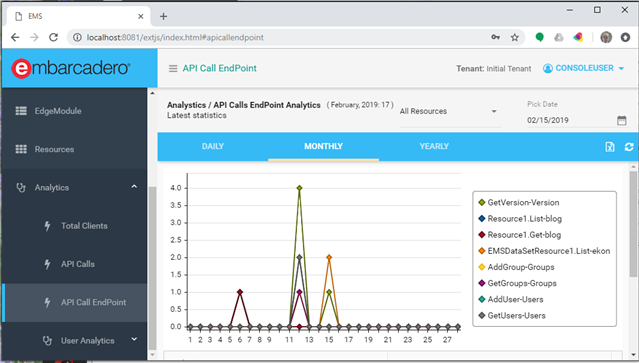Collapse the Analytics section in sidebar
This screenshot has height=363, width=639.
[x=134, y=187]
